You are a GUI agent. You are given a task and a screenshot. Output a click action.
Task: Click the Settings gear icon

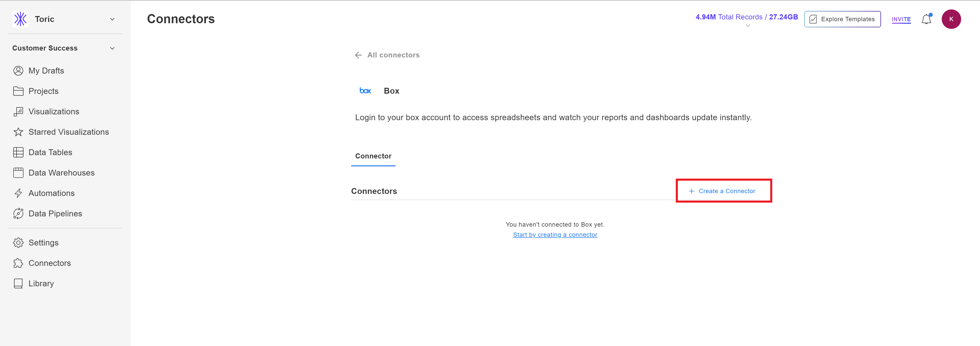point(18,243)
